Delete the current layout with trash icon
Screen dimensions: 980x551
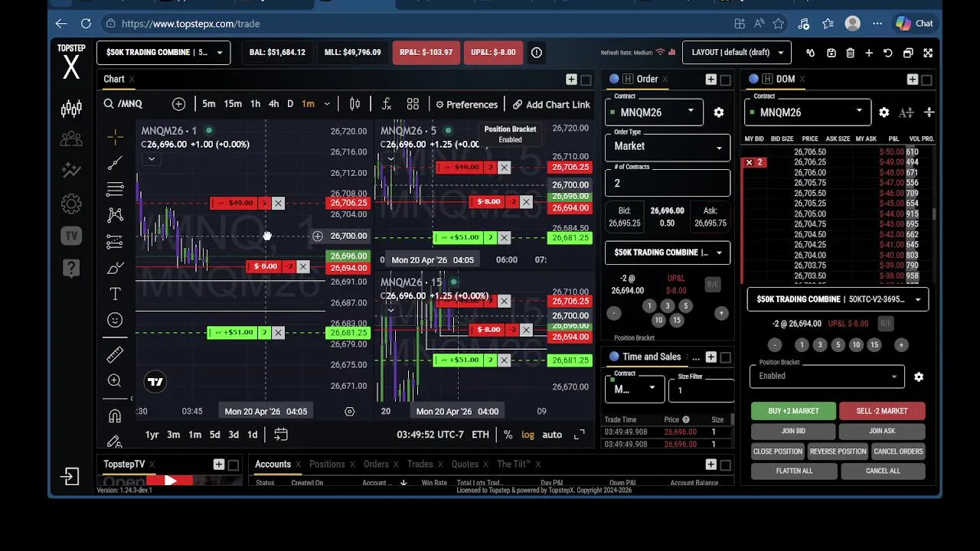(850, 53)
